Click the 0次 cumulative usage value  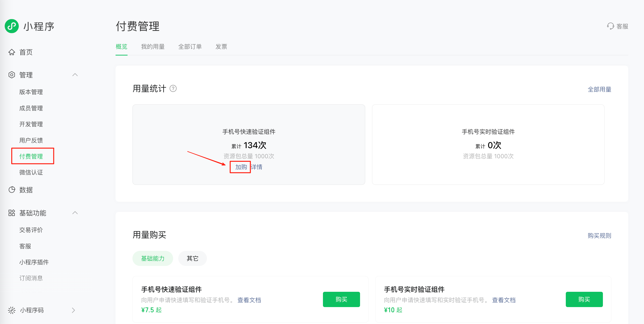pyautogui.click(x=494, y=145)
